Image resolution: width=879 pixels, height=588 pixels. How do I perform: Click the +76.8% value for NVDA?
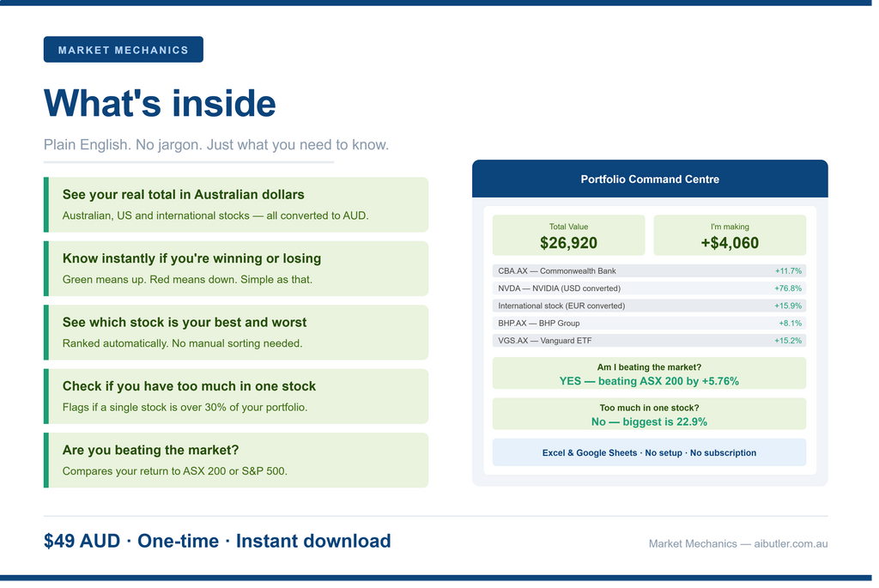coord(788,288)
